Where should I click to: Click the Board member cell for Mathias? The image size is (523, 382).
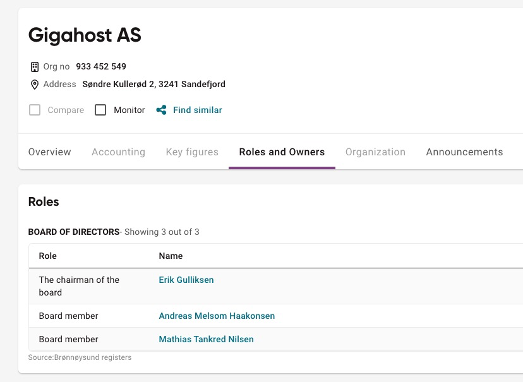tap(68, 339)
